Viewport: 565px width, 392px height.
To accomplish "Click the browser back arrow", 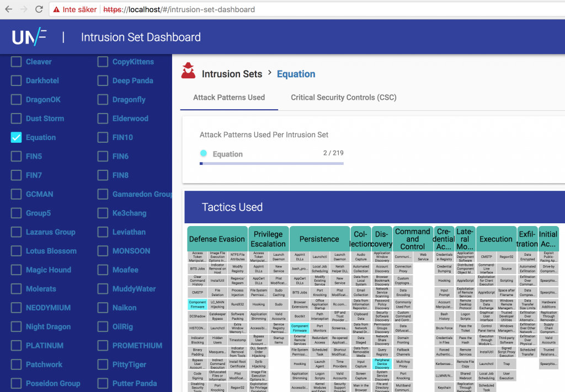I will (x=8, y=9).
